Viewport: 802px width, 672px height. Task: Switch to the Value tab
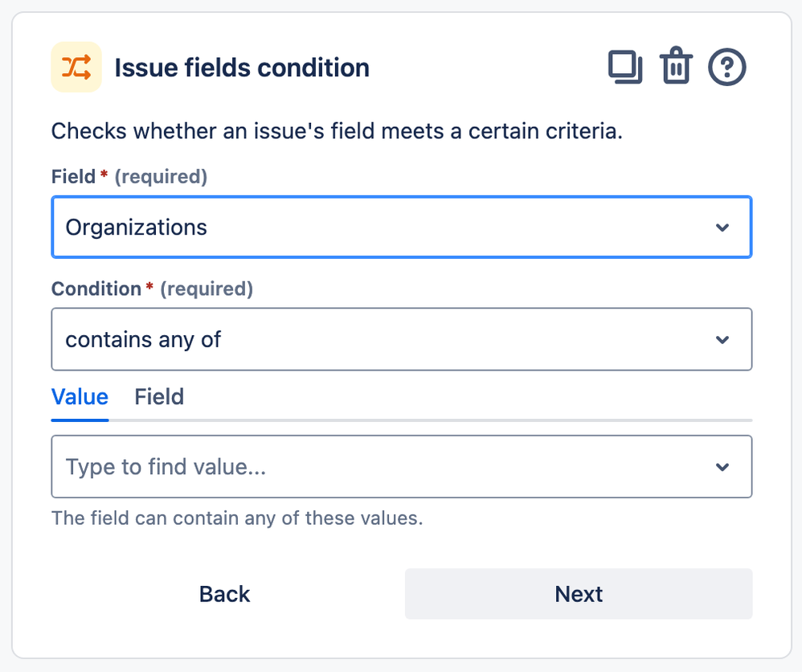[80, 397]
